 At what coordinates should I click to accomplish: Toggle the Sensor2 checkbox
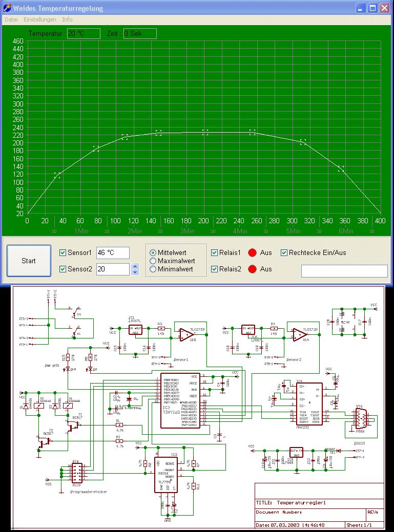click(x=63, y=269)
